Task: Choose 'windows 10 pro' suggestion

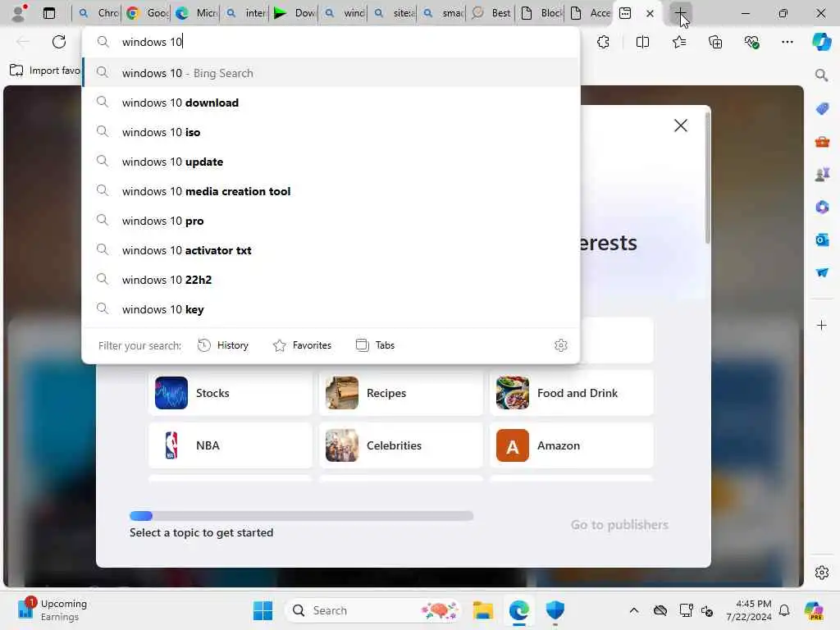Action: click(x=331, y=221)
